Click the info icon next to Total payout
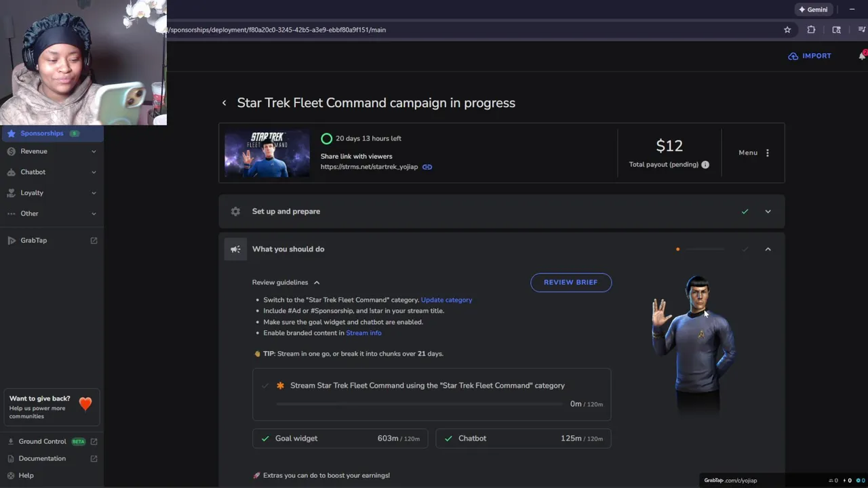The height and width of the screenshot is (488, 868). coord(705,165)
